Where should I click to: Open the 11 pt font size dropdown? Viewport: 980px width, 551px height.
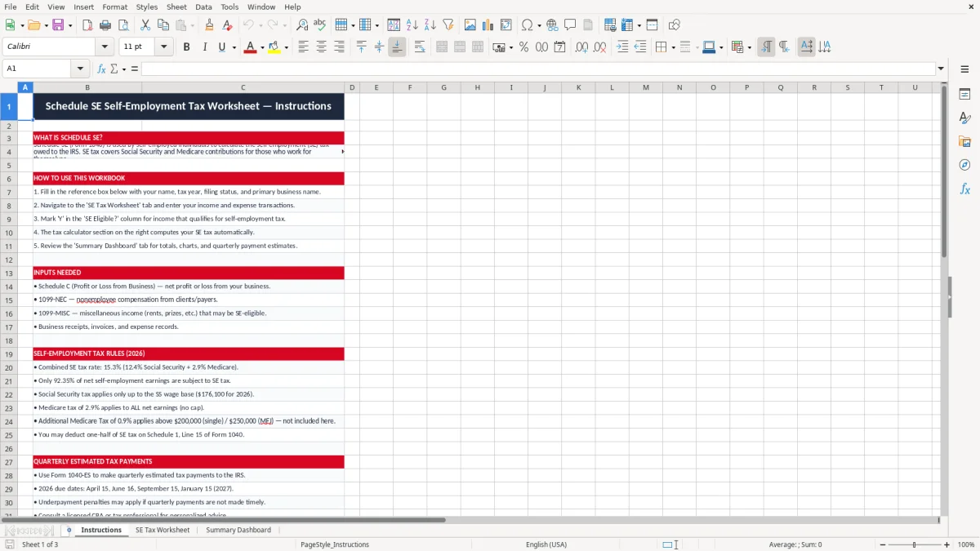pyautogui.click(x=164, y=47)
